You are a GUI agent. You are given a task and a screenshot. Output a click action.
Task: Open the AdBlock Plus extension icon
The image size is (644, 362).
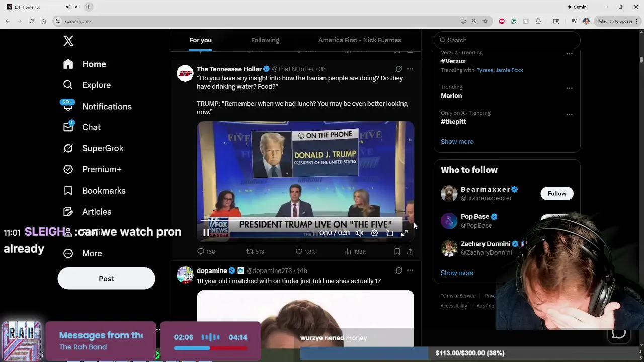tap(502, 21)
